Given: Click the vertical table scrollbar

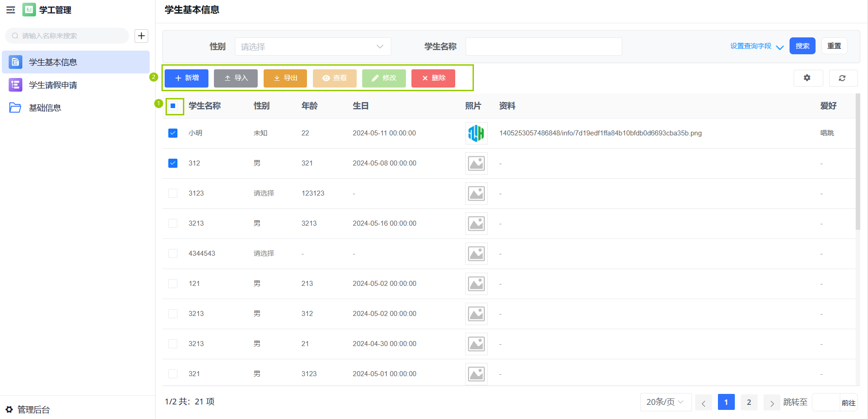Looking at the screenshot, I should click(x=858, y=162).
